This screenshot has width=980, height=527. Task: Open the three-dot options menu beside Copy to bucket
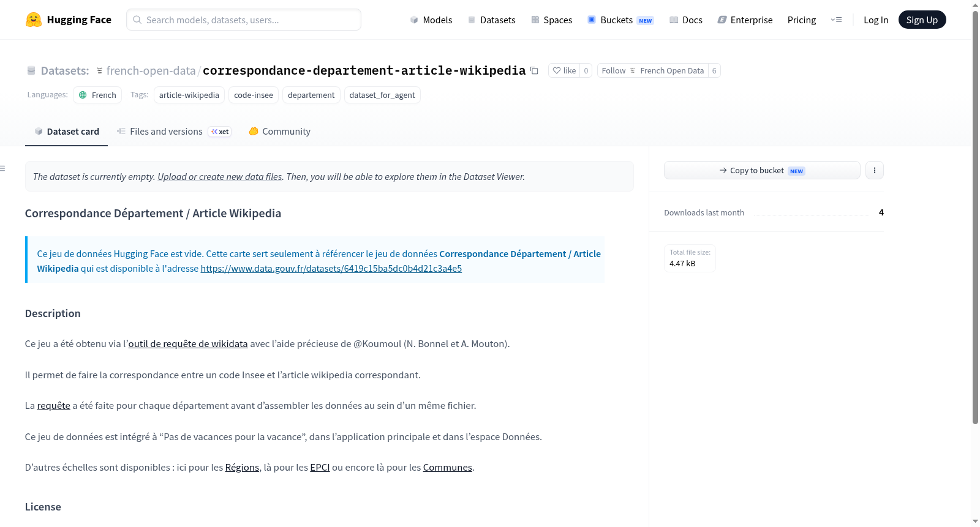click(x=875, y=170)
